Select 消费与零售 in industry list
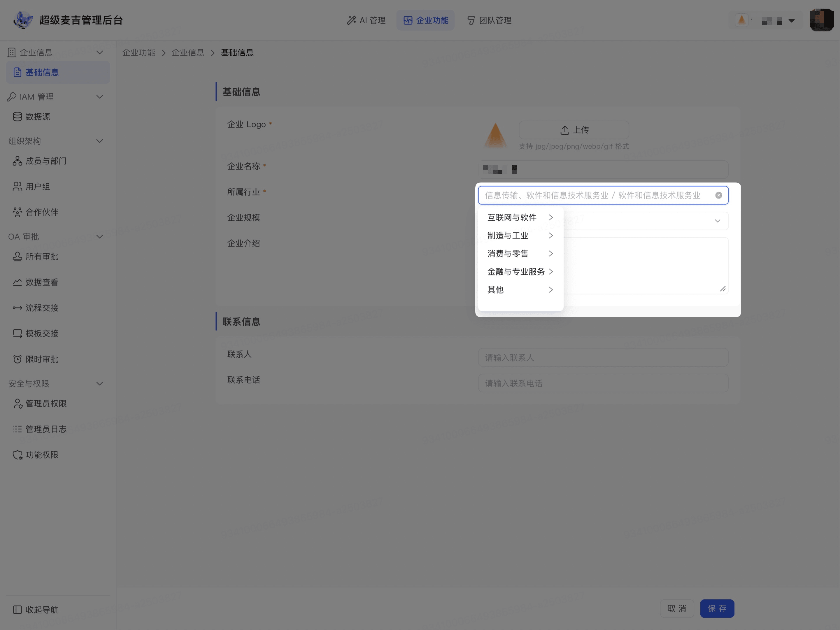Image resolution: width=840 pixels, height=630 pixels. (x=520, y=253)
